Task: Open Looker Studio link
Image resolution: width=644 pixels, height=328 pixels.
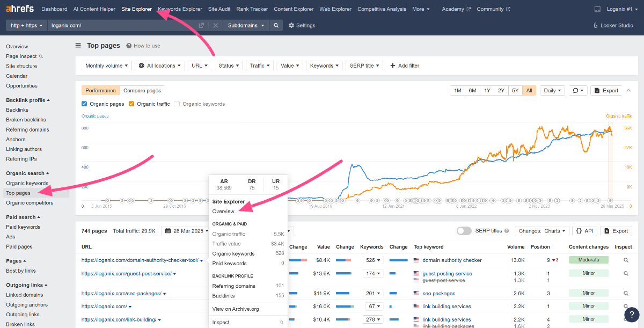Action: [x=613, y=25]
